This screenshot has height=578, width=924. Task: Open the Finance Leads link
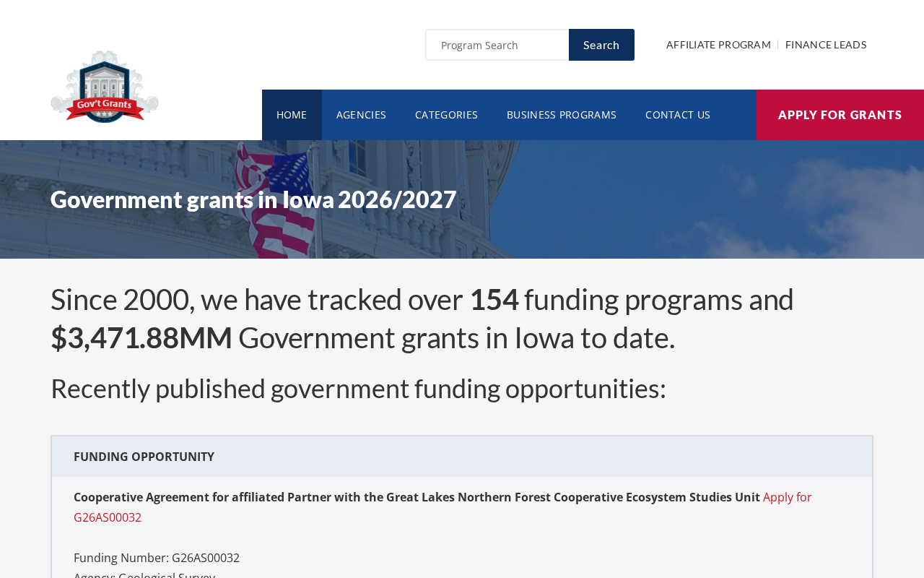[826, 45]
